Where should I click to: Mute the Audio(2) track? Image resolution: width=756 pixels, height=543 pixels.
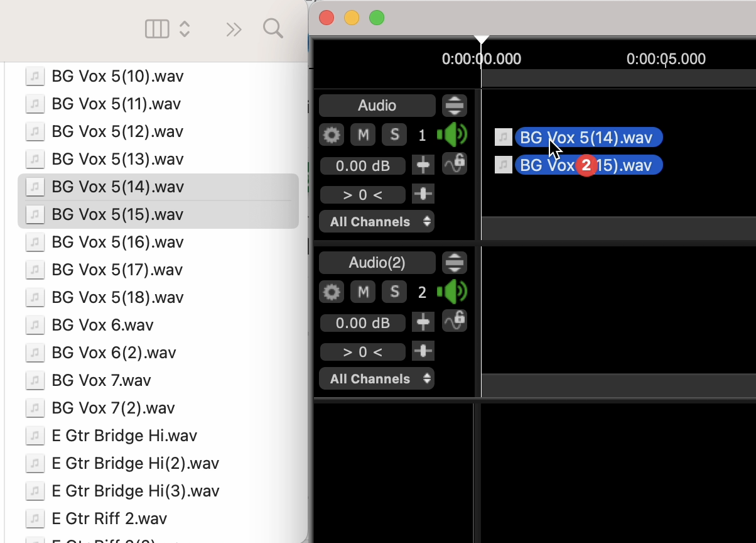(x=362, y=292)
